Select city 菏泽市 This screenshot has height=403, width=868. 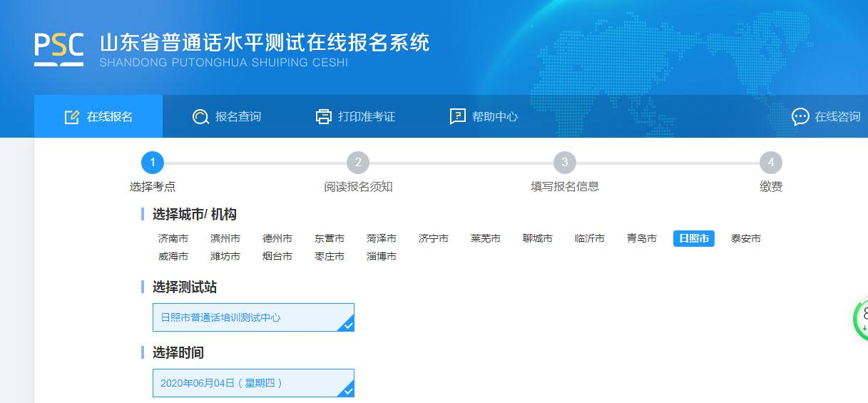tap(382, 238)
